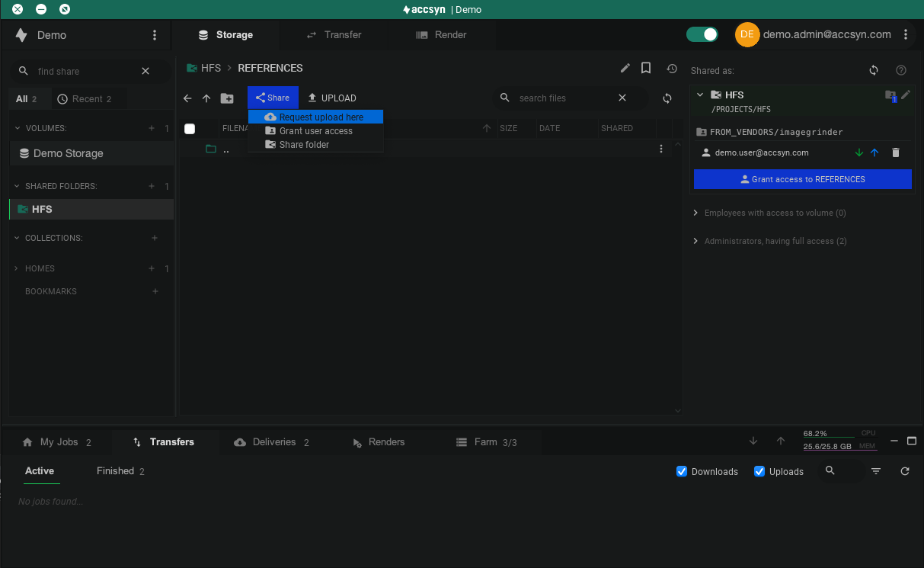This screenshot has width=924, height=568.
Task: Open filter options icon in Transfers panel
Action: 876,471
